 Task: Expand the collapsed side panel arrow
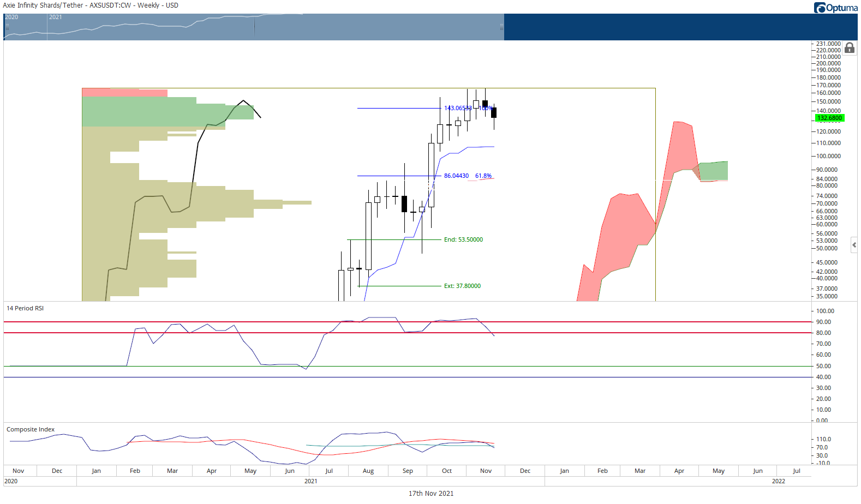[854, 245]
